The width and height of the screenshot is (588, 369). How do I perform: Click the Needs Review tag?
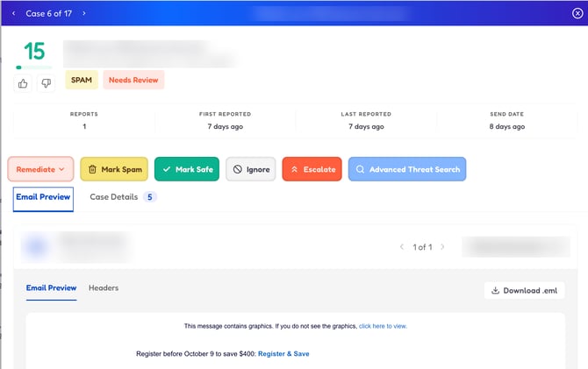133,80
